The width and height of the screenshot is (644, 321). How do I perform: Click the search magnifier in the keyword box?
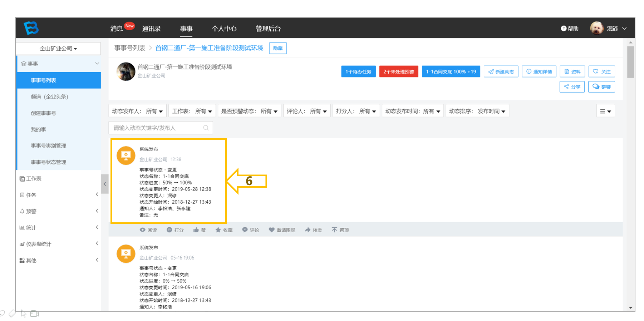[x=206, y=128]
